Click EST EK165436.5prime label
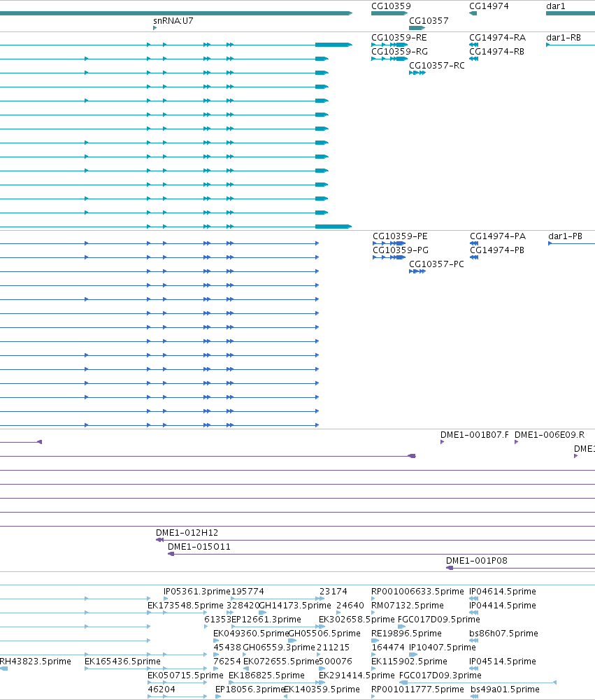This screenshot has width=595, height=700. [x=122, y=662]
